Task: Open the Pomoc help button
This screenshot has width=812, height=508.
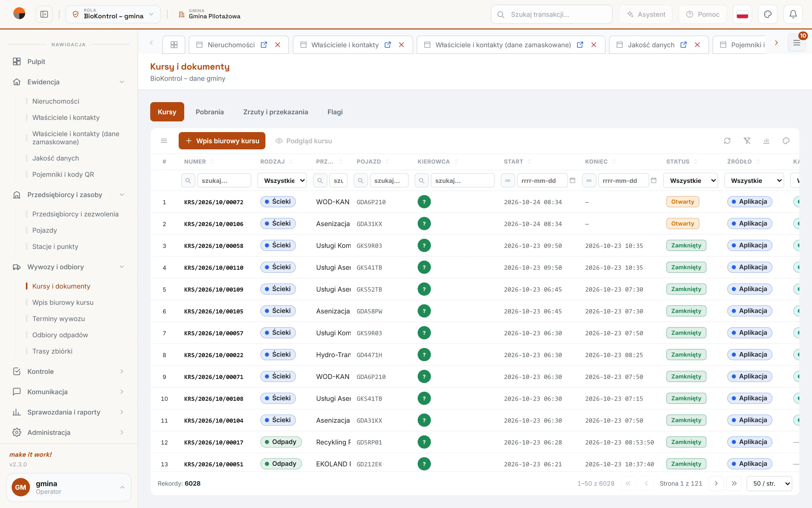Action: click(x=703, y=14)
